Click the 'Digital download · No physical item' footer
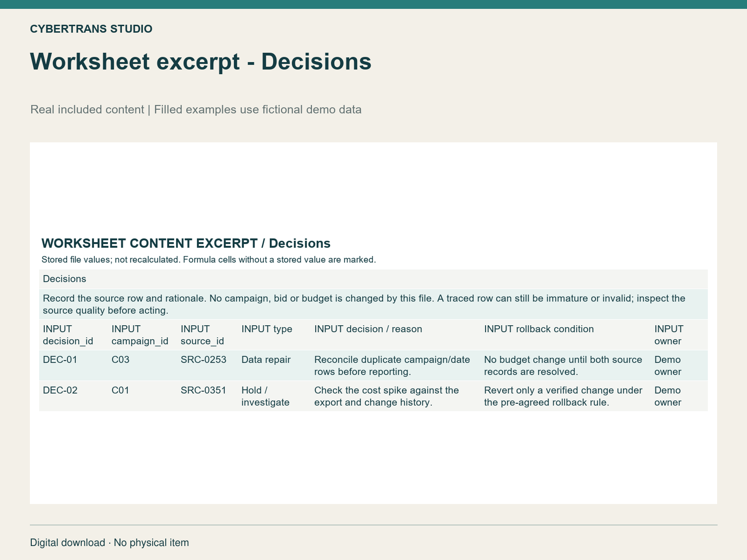Image resolution: width=747 pixels, height=560 pixels. click(x=110, y=543)
